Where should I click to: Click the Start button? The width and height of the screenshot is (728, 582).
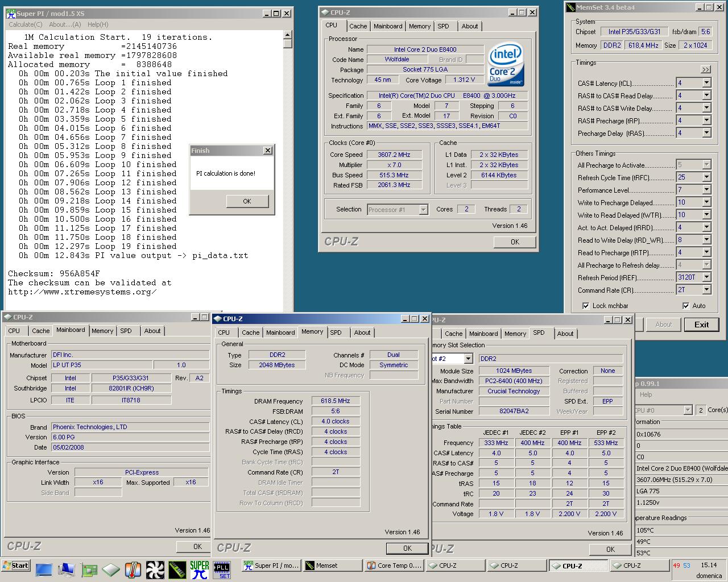pos(15,566)
